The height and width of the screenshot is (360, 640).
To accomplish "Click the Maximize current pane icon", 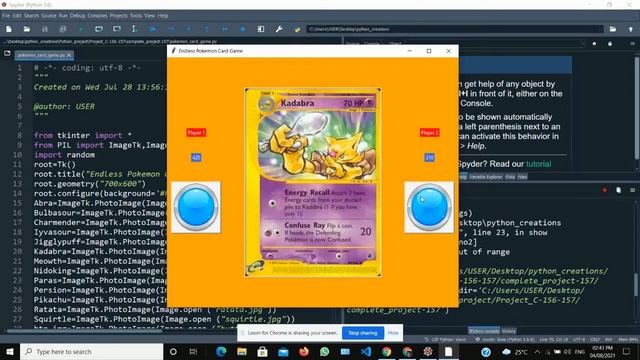I will click(261, 29).
